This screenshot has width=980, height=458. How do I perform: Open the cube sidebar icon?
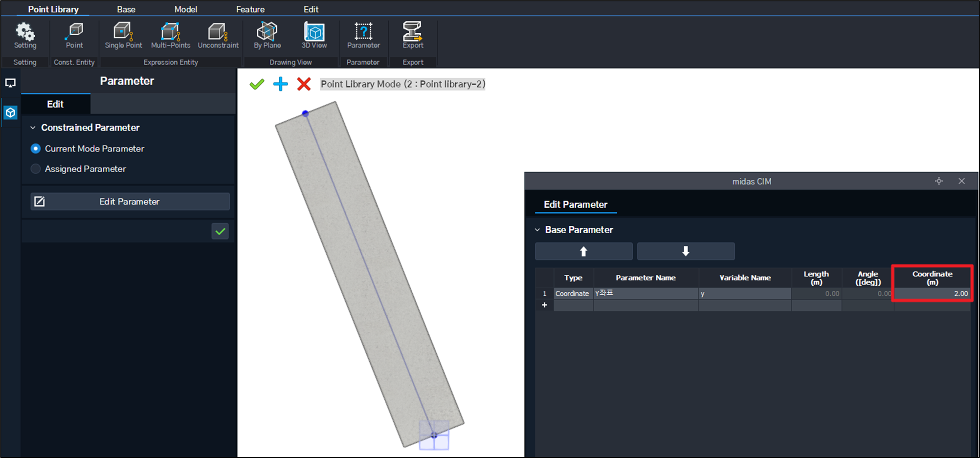point(10,113)
